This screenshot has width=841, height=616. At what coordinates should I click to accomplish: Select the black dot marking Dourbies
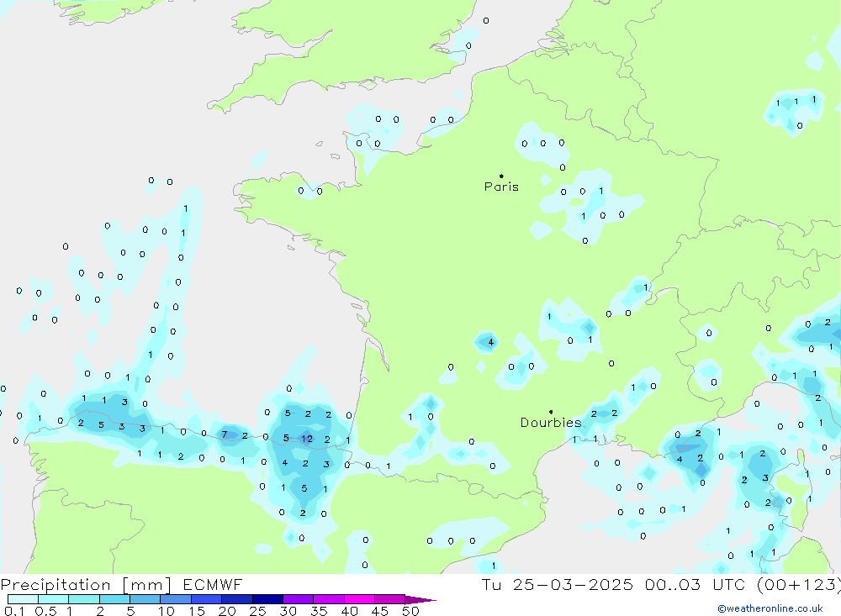[551, 412]
